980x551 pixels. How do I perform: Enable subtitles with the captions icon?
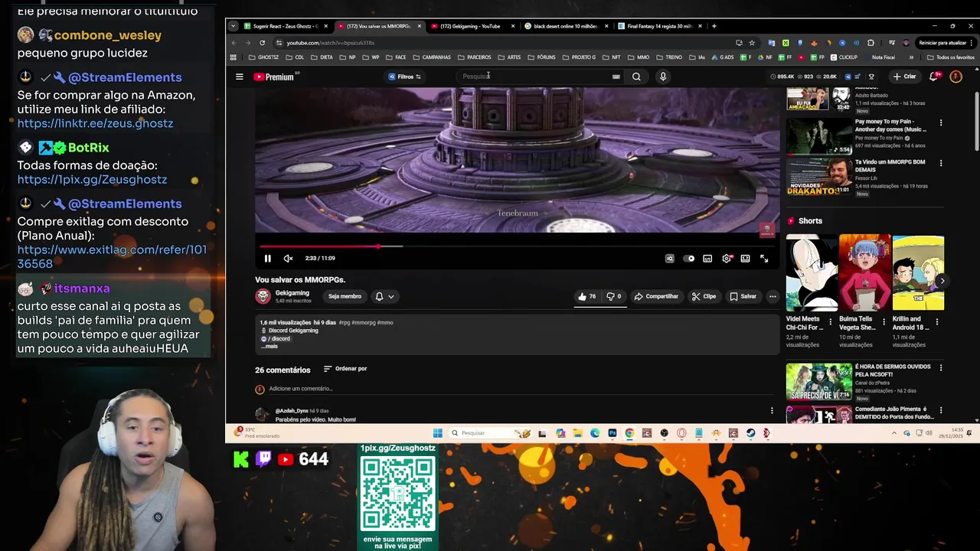(x=707, y=259)
